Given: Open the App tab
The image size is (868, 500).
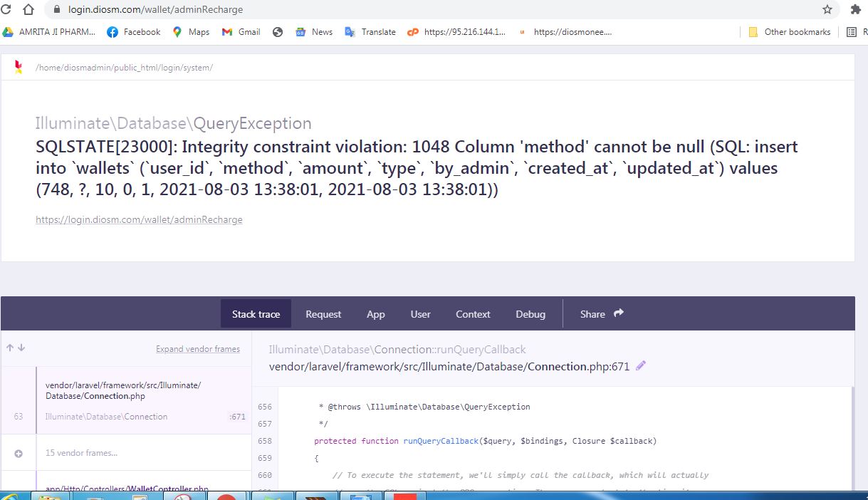Looking at the screenshot, I should (x=376, y=314).
